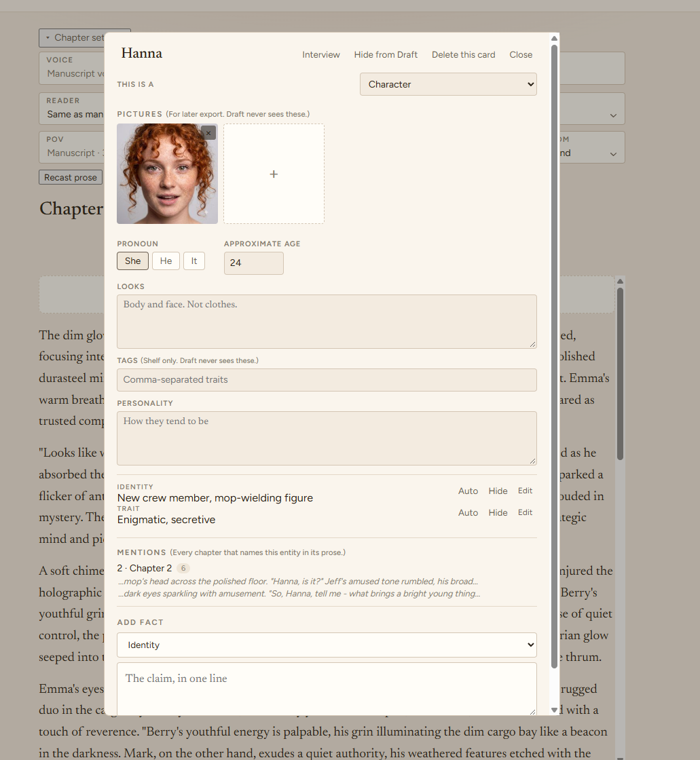Click the manuscript scrollbar up arrow
The width and height of the screenshot is (700, 760).
[x=620, y=281]
